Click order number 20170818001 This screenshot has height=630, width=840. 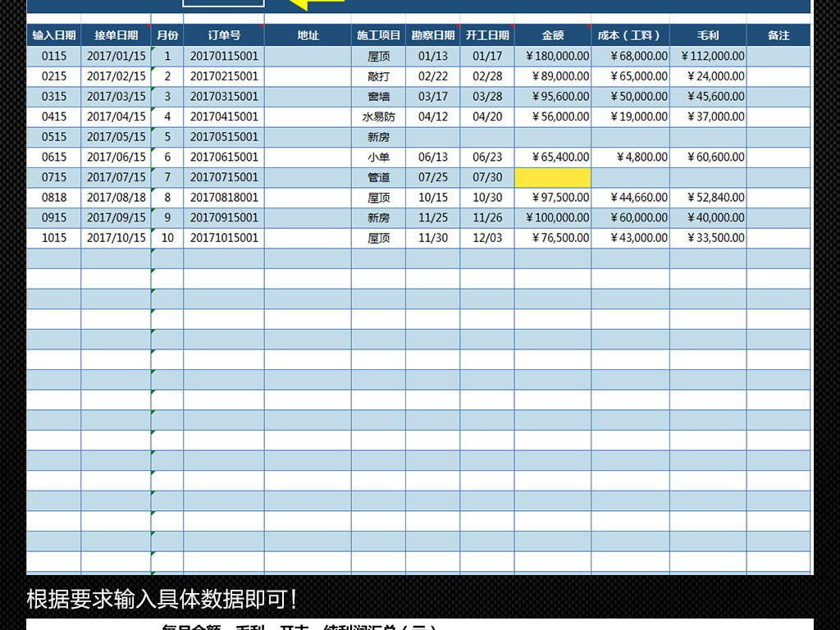[x=224, y=198]
